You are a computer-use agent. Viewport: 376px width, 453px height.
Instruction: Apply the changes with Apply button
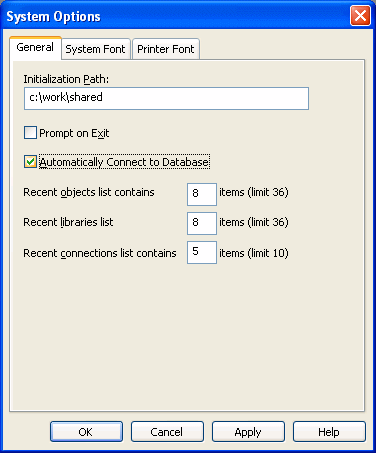click(248, 432)
